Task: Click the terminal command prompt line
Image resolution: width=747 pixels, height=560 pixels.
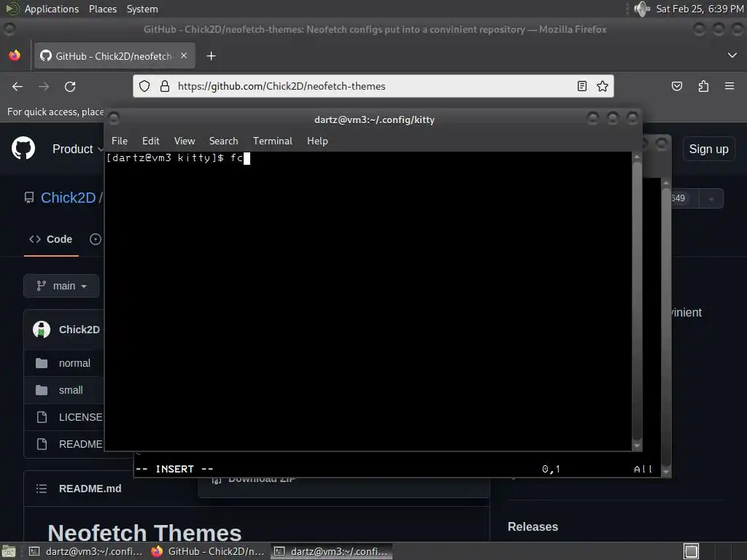Action: (178, 157)
